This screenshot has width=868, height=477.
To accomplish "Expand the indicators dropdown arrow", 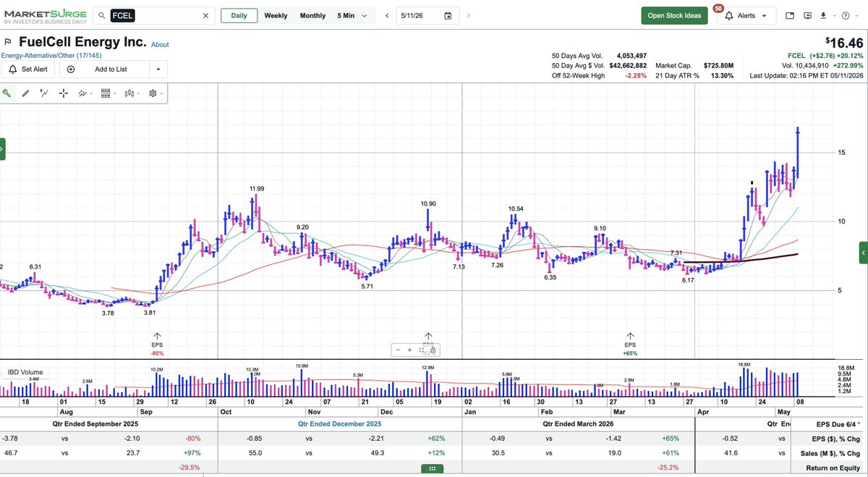I will (x=92, y=93).
